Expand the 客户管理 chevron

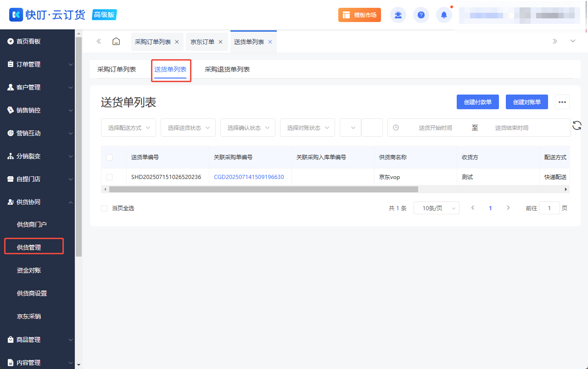70,88
